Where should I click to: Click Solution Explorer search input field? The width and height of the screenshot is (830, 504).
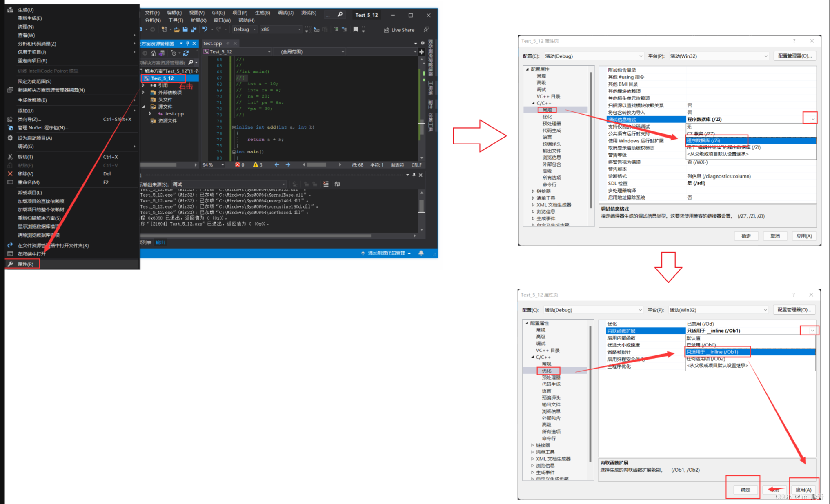[163, 63]
